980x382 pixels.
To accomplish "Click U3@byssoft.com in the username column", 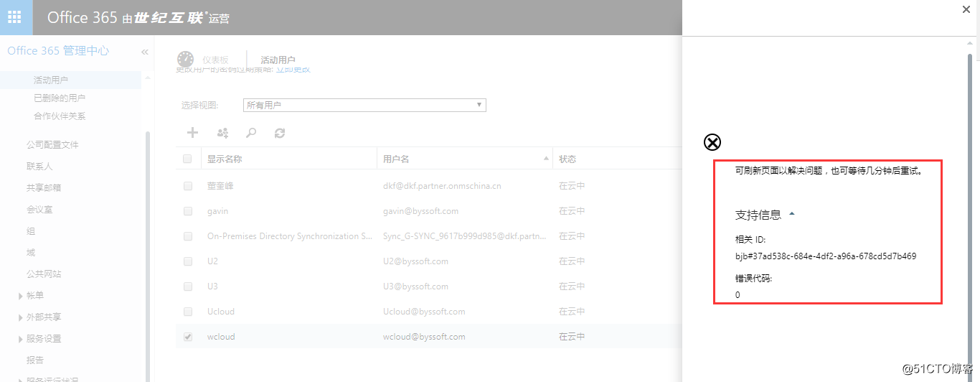I will tap(416, 286).
